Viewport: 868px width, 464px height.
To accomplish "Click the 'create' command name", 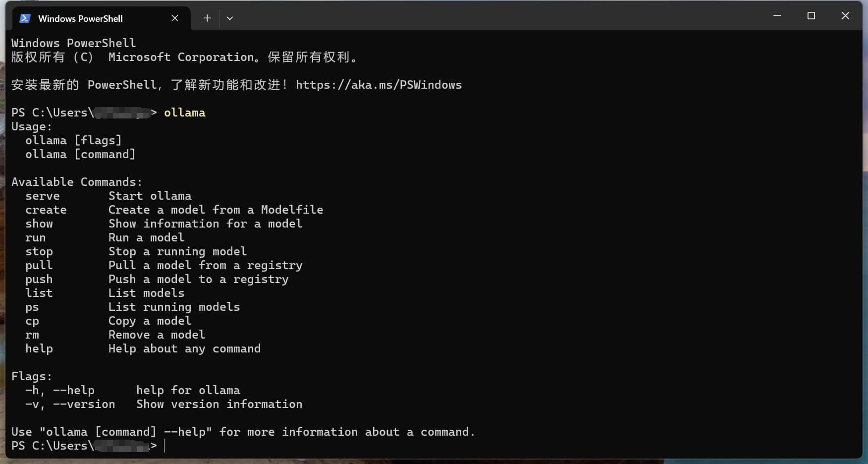I will coord(46,210).
